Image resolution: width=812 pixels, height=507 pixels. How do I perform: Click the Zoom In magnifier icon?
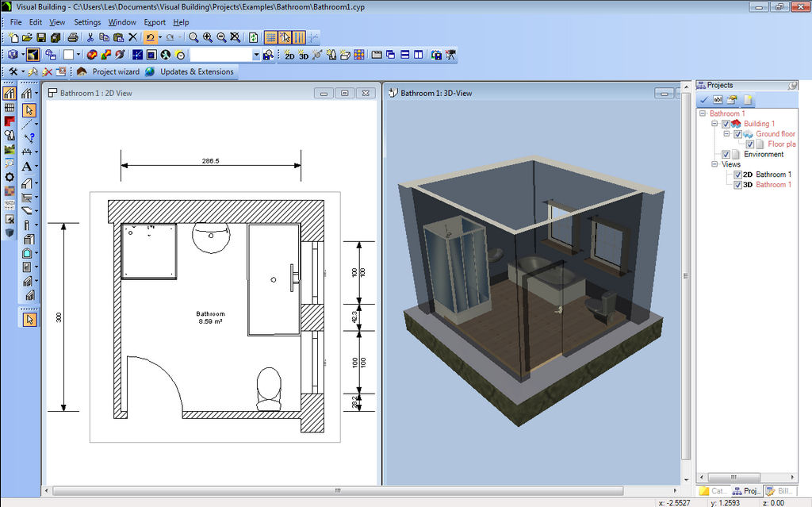[208, 37]
